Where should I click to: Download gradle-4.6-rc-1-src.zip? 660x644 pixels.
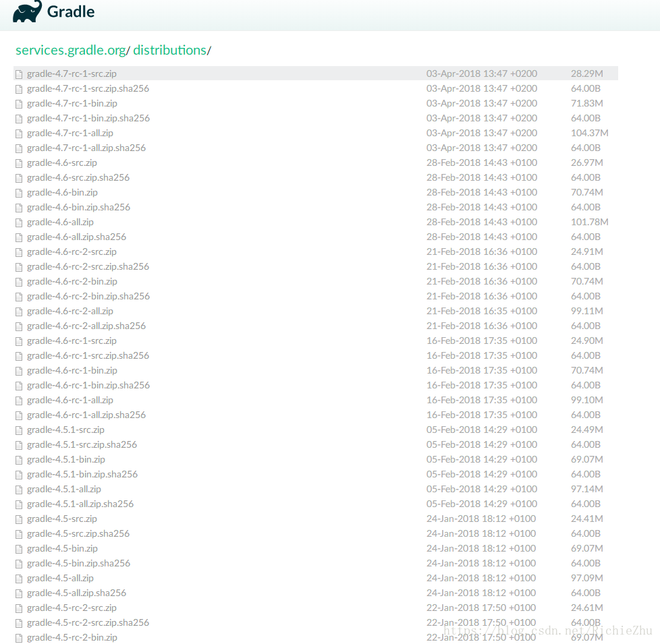(x=72, y=341)
